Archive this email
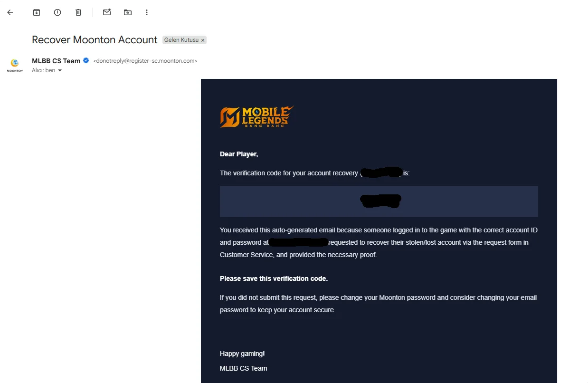Image resolution: width=588 pixels, height=383 pixels. pos(37,12)
